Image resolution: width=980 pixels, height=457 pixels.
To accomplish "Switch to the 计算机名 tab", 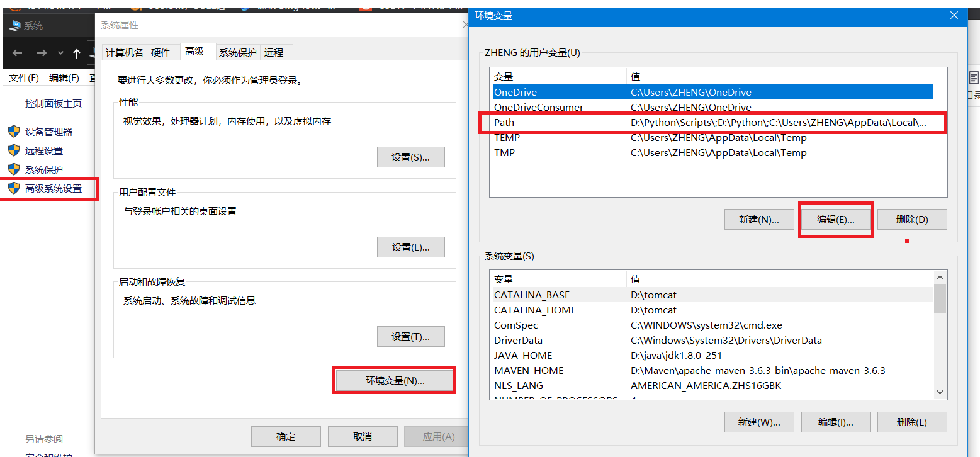I will [x=125, y=52].
